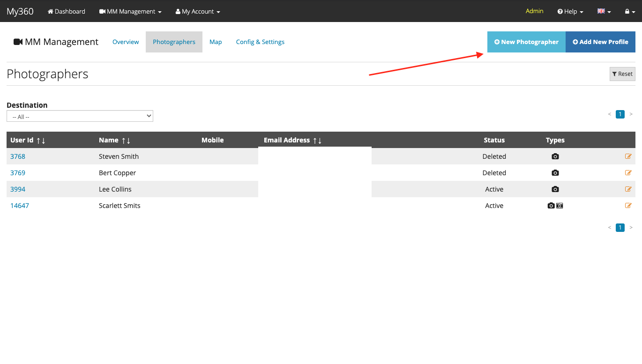Click camera type icon for Bert Copper
The width and height of the screenshot is (642, 364).
pyautogui.click(x=555, y=173)
